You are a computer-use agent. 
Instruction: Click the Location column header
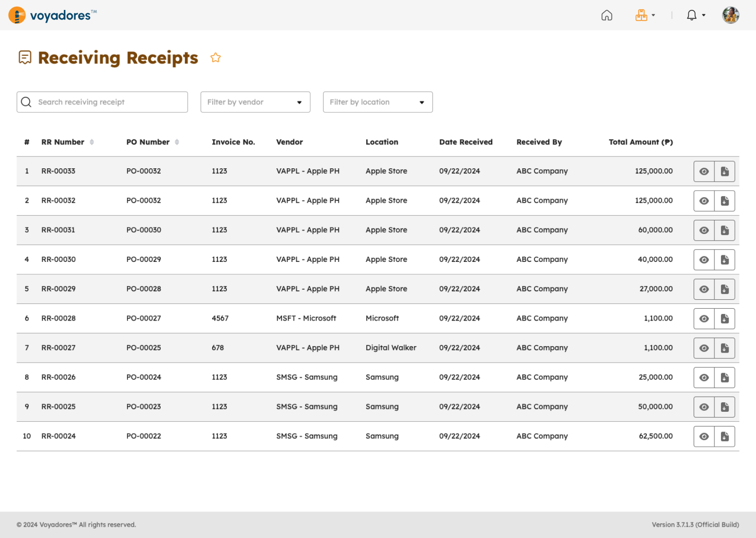tap(382, 142)
